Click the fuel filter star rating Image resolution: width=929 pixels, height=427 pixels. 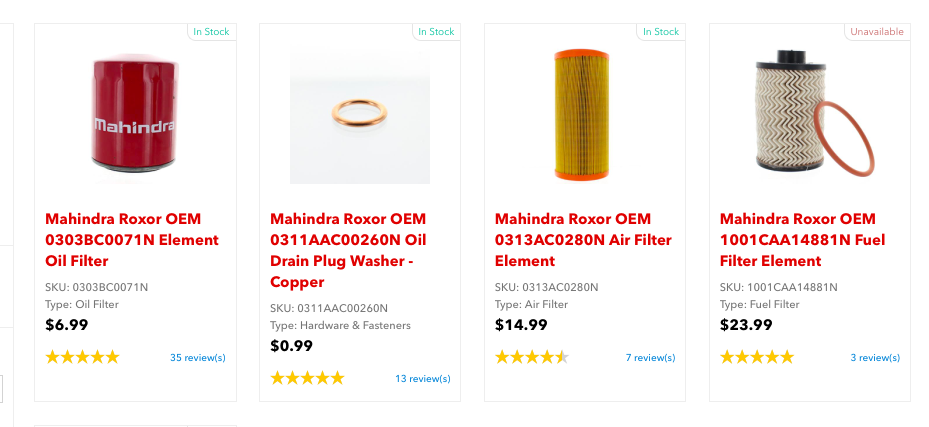757,357
